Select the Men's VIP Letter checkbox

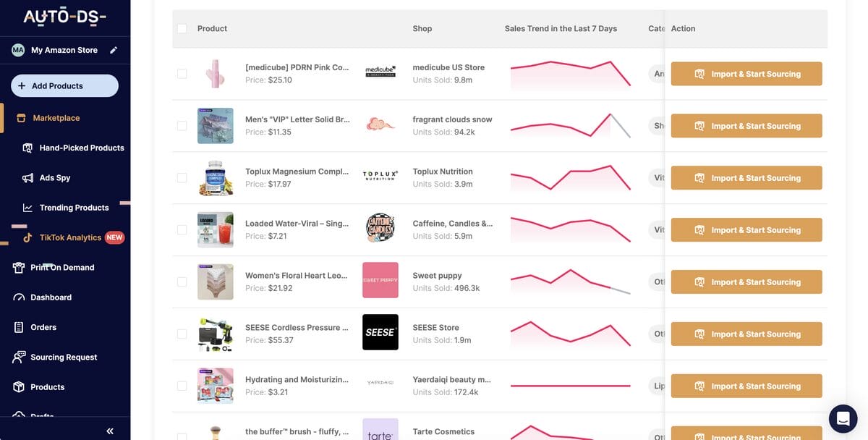pos(182,126)
